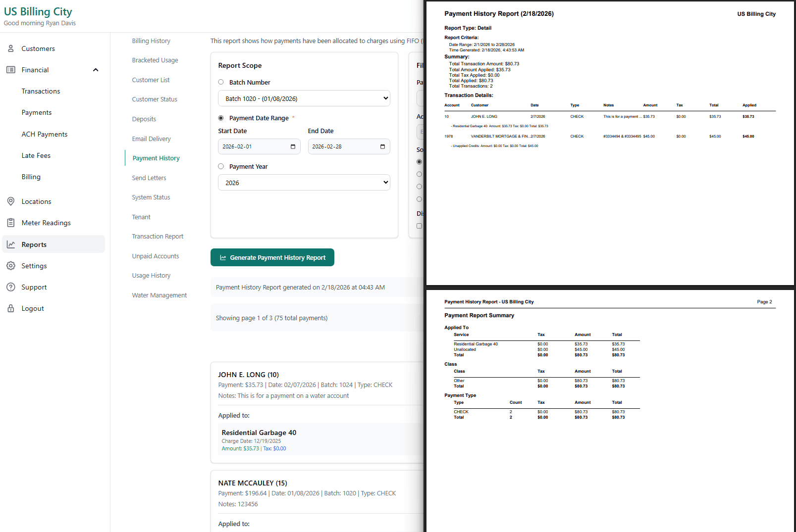
Task: Click the Payment History Report PDF page one
Action: point(610,143)
